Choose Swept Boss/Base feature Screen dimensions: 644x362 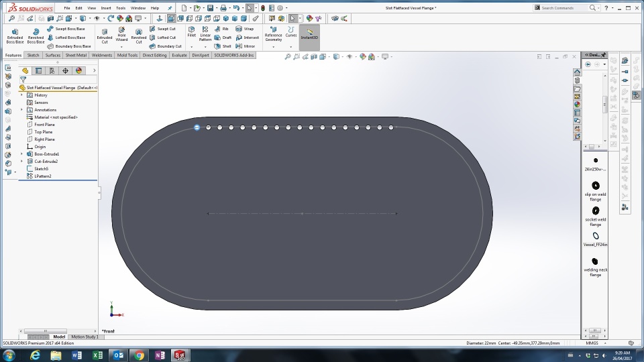pos(66,29)
